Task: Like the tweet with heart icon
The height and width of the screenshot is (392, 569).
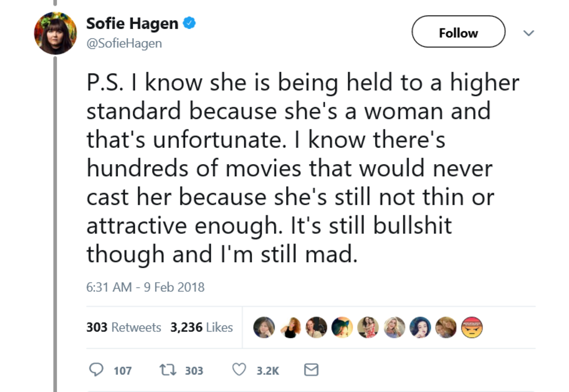Action: pyautogui.click(x=239, y=370)
